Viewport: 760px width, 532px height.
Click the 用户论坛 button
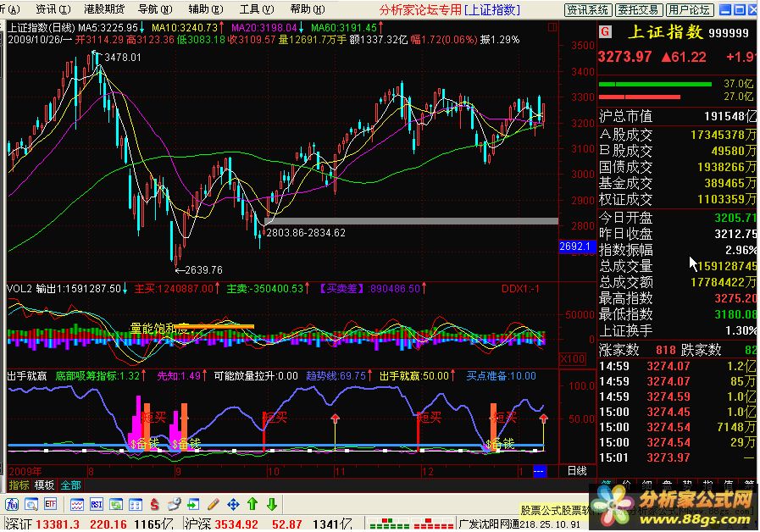pos(689,9)
